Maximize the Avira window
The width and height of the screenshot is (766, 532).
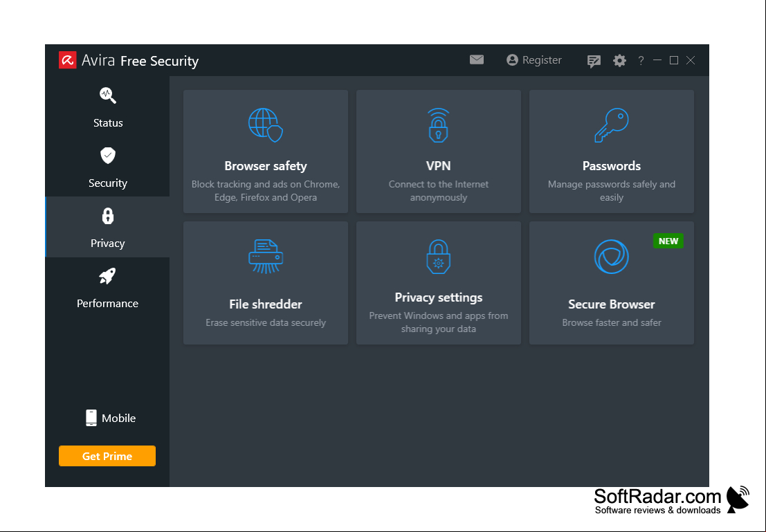[x=674, y=60]
